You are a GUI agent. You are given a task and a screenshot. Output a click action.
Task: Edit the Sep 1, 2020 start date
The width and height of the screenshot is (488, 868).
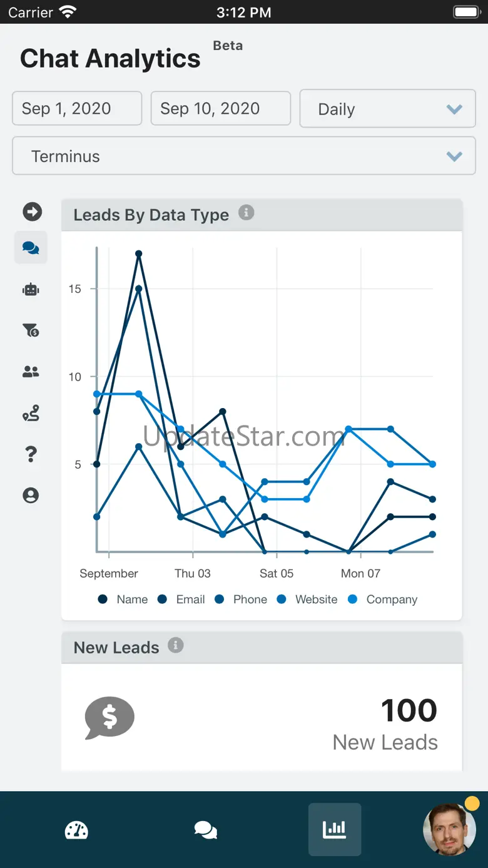[x=77, y=108]
